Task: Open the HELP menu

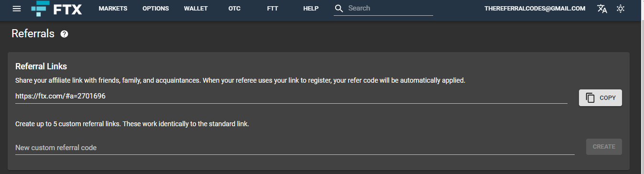Action: pyautogui.click(x=311, y=9)
